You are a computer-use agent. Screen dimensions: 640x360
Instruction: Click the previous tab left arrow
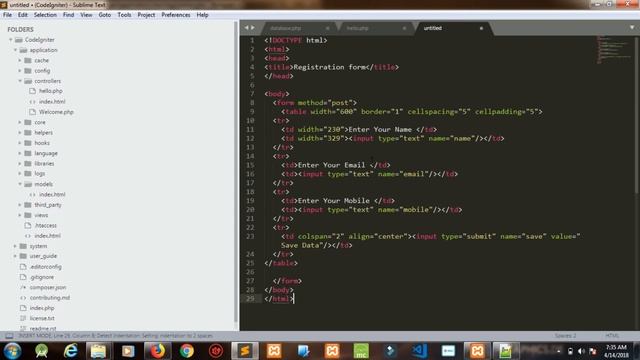[246, 28]
